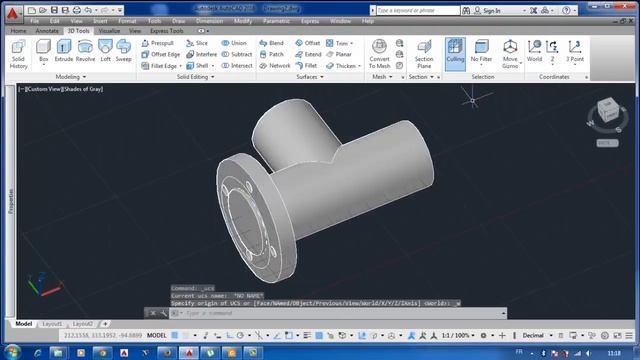Expand the Solid Editing panel

196,77
